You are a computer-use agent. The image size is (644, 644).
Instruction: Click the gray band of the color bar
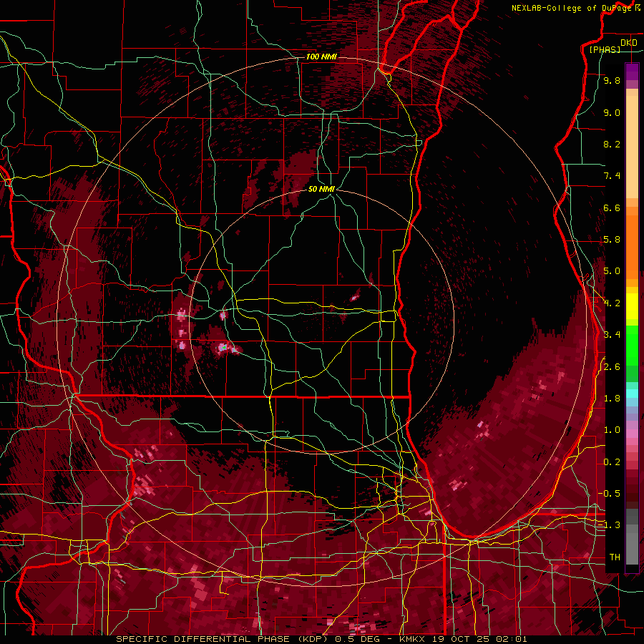(x=632, y=538)
